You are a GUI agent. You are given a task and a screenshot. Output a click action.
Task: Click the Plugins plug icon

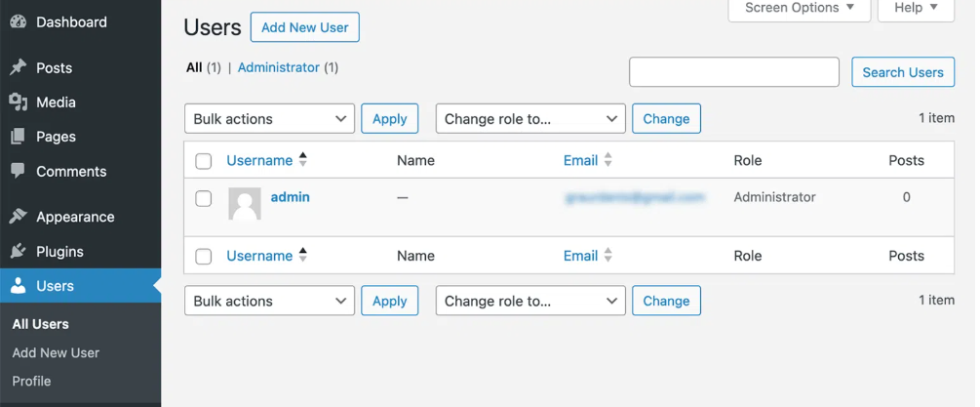tap(18, 251)
